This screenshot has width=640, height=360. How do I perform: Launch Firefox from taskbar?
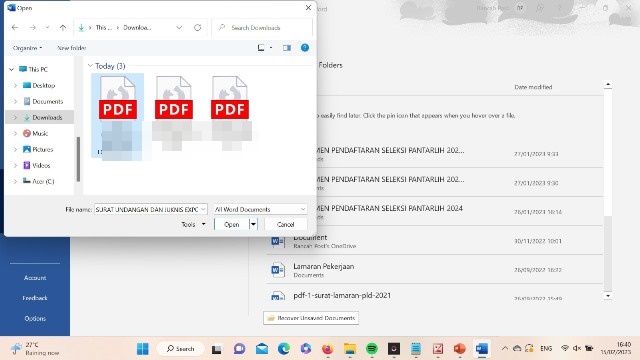pyautogui.click(x=327, y=349)
